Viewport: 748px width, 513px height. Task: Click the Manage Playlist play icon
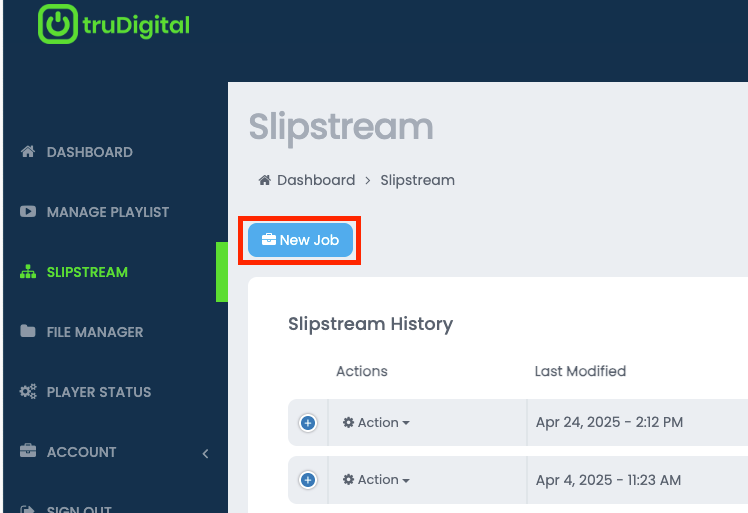tap(28, 211)
